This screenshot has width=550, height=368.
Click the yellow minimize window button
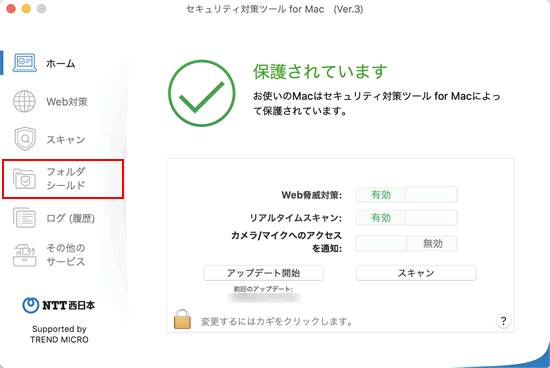[x=26, y=8]
